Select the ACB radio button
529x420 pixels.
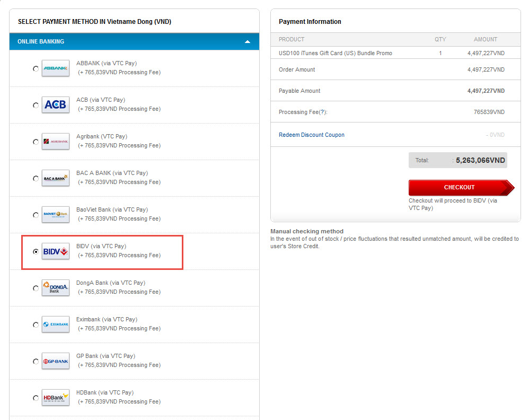[36, 105]
